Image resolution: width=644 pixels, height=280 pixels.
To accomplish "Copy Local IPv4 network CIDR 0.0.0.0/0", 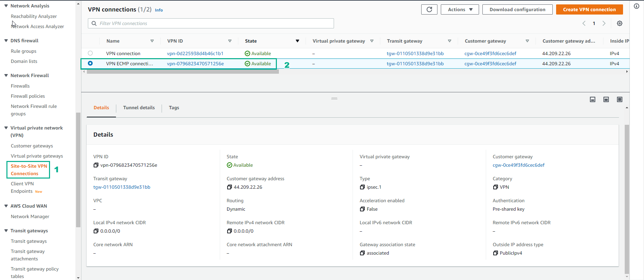I will [96, 231].
